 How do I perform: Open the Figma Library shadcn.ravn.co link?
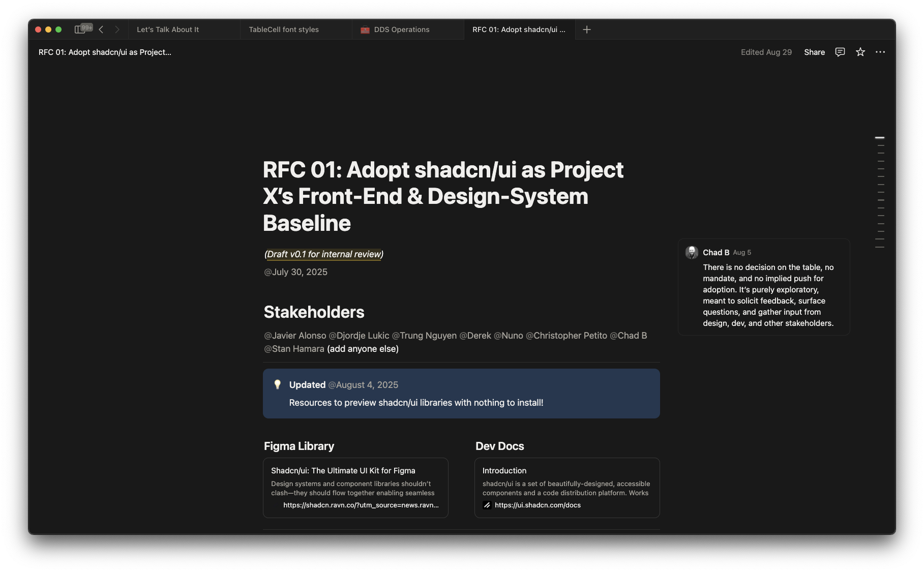(361, 505)
